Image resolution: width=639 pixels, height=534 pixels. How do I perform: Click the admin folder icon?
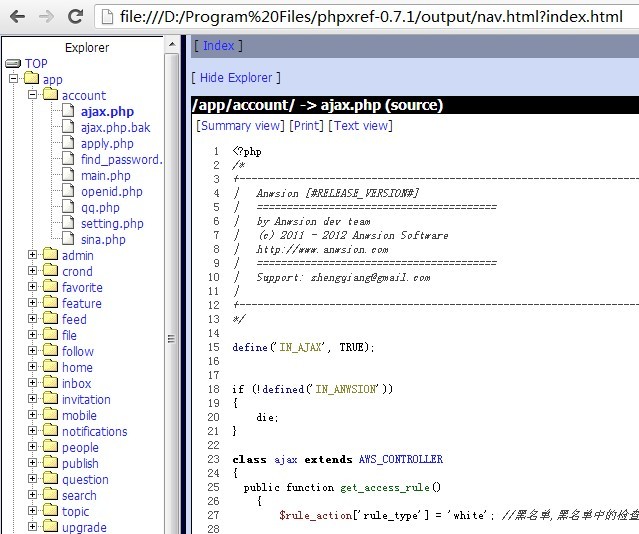49,256
